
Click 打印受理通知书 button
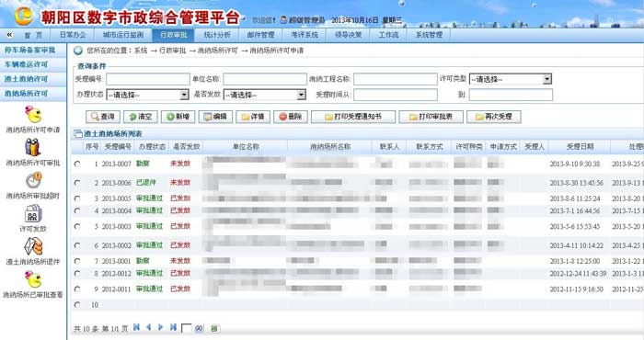(353, 117)
